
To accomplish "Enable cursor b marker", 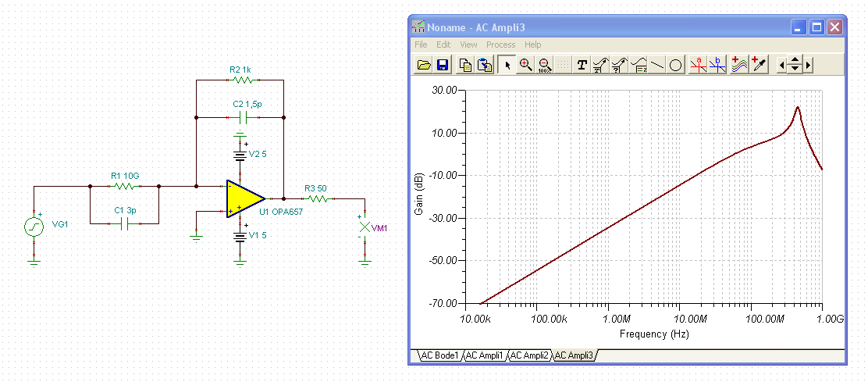I will tap(717, 65).
